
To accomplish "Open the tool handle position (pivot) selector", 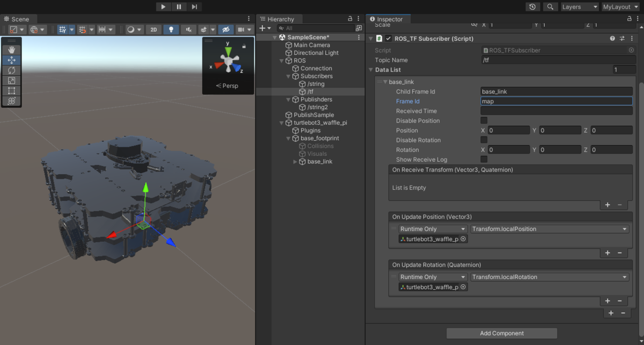I will click(x=16, y=30).
